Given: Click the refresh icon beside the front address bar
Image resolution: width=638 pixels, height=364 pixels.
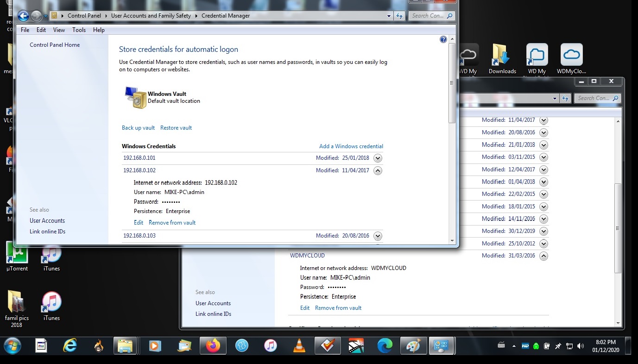Looking at the screenshot, I should coord(399,16).
